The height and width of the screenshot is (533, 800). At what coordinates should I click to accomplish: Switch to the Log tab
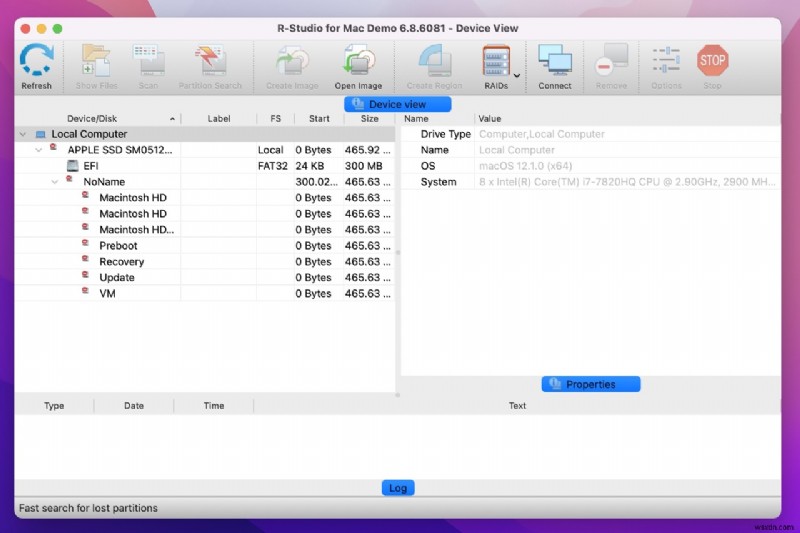(398, 488)
